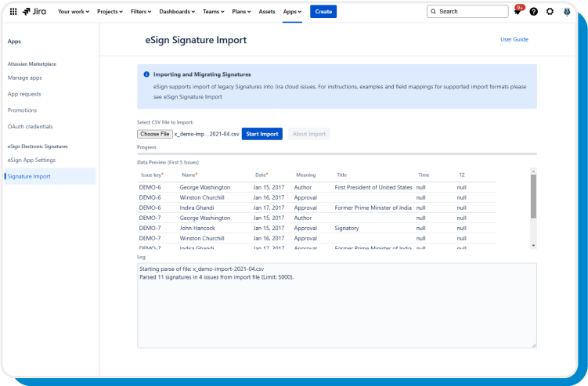The image size is (588, 386).
Task: Click the Title column header
Action: 341,175
